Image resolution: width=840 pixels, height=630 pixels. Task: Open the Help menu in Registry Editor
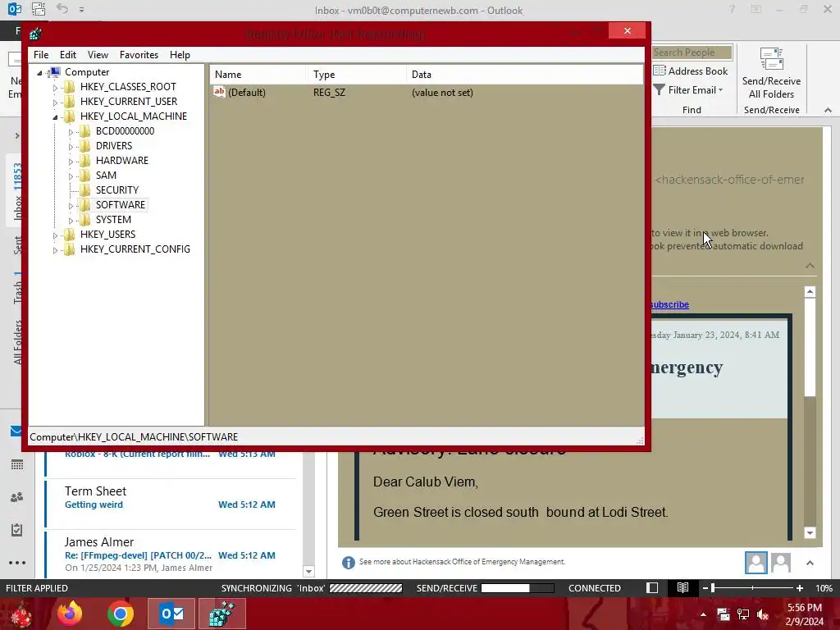pyautogui.click(x=180, y=55)
